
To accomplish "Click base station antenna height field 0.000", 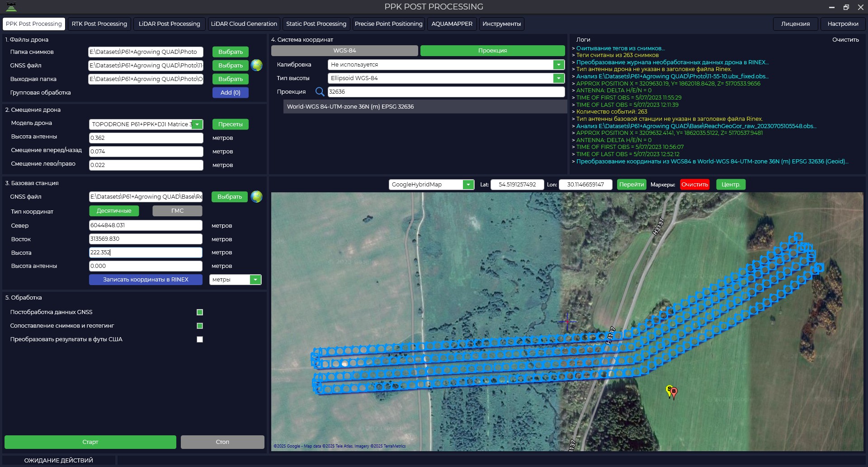I will 146,266.
